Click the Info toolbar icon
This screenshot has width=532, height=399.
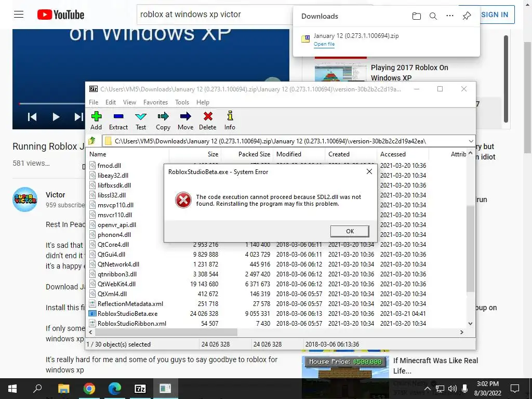230,121
